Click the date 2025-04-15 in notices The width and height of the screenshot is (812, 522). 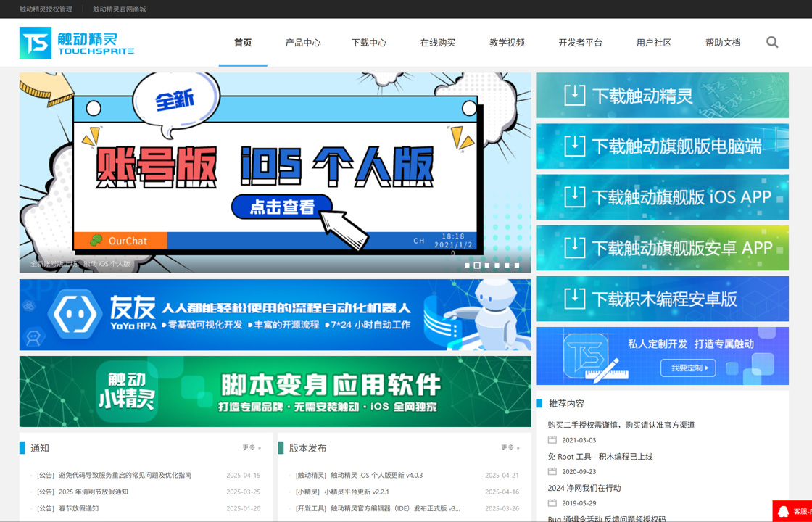pyautogui.click(x=244, y=476)
